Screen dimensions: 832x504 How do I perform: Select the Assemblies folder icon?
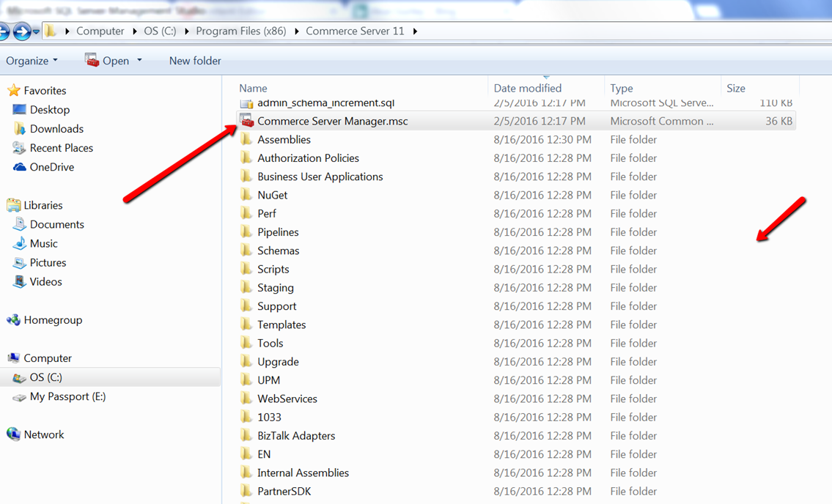point(246,139)
